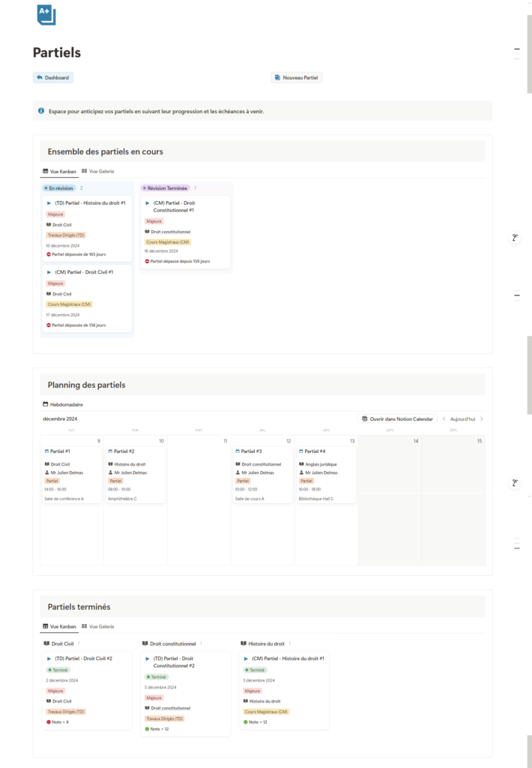Viewport: 532px width, 768px height.
Task: Click the play icon on (CM) Partiel - Droit Civil #1
Action: [49, 272]
